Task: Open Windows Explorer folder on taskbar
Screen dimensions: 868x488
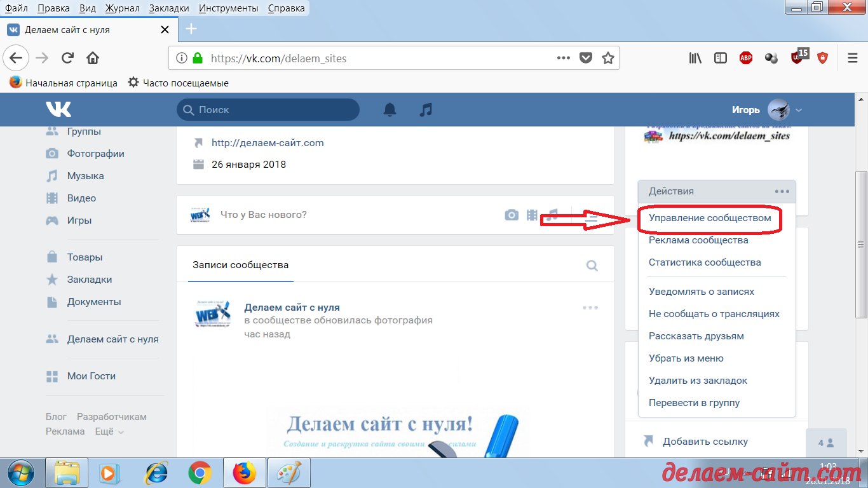Action: point(66,473)
